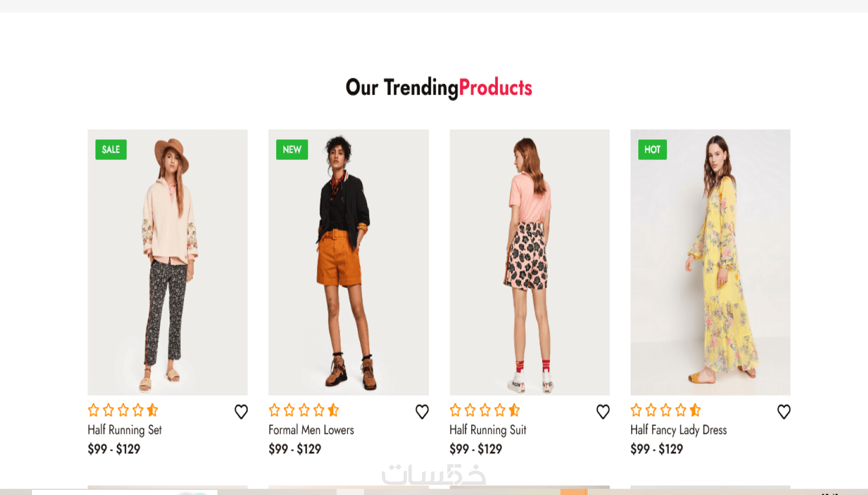Wishlist the Half Fancy Lady Dress
Screen dimensions: 868x495
(784, 411)
